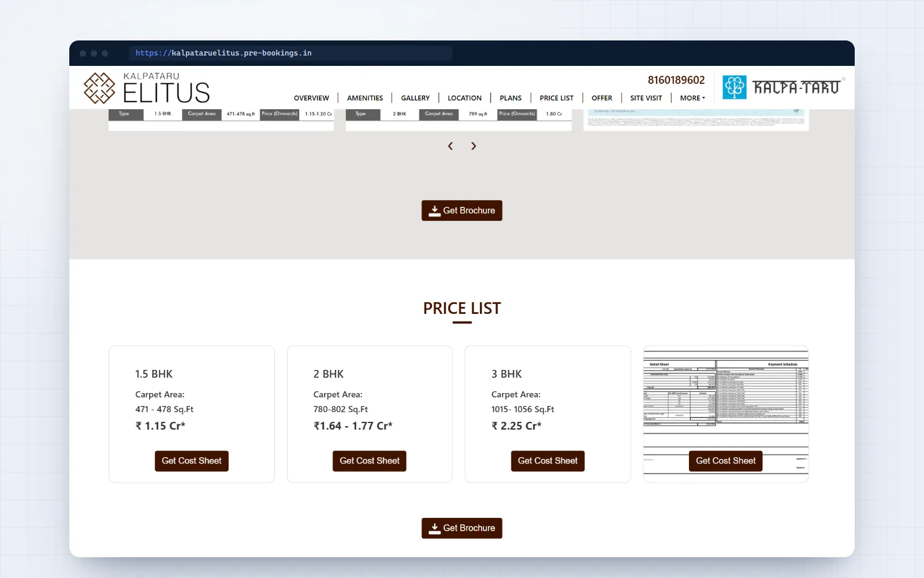Open the third floor plan slide thumbnail

[x=696, y=120]
